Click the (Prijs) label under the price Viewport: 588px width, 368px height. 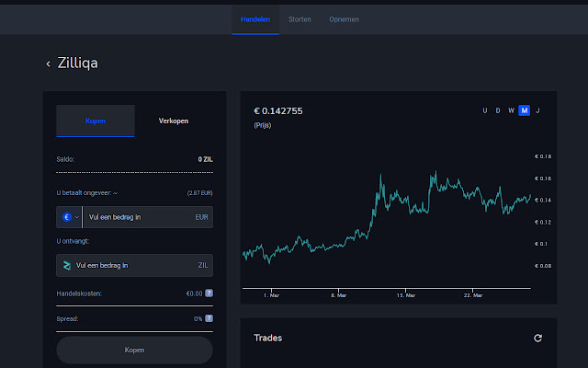point(263,125)
